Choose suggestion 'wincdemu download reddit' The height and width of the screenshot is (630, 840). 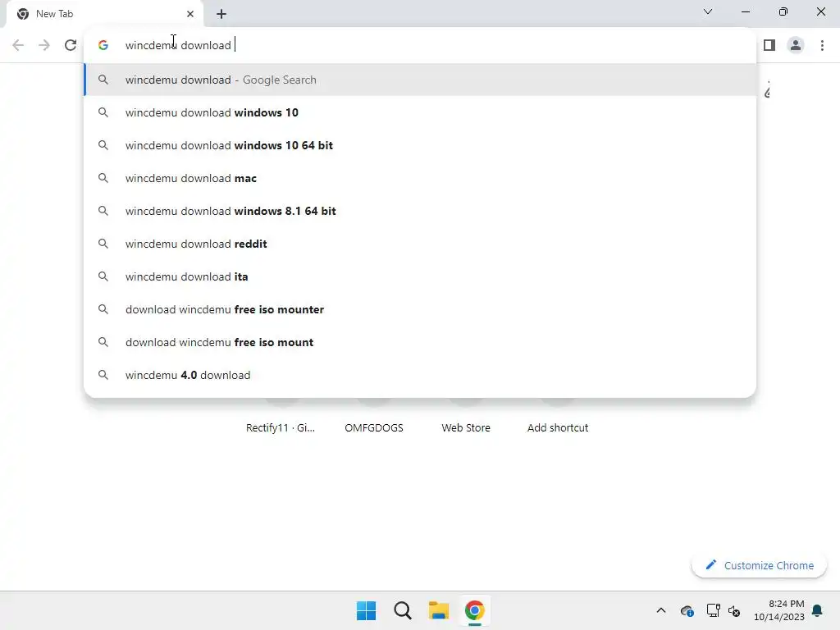pos(420,244)
